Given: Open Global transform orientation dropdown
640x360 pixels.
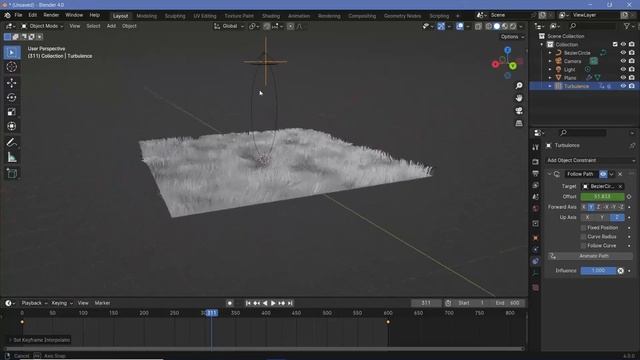Looking at the screenshot, I should [x=229, y=26].
